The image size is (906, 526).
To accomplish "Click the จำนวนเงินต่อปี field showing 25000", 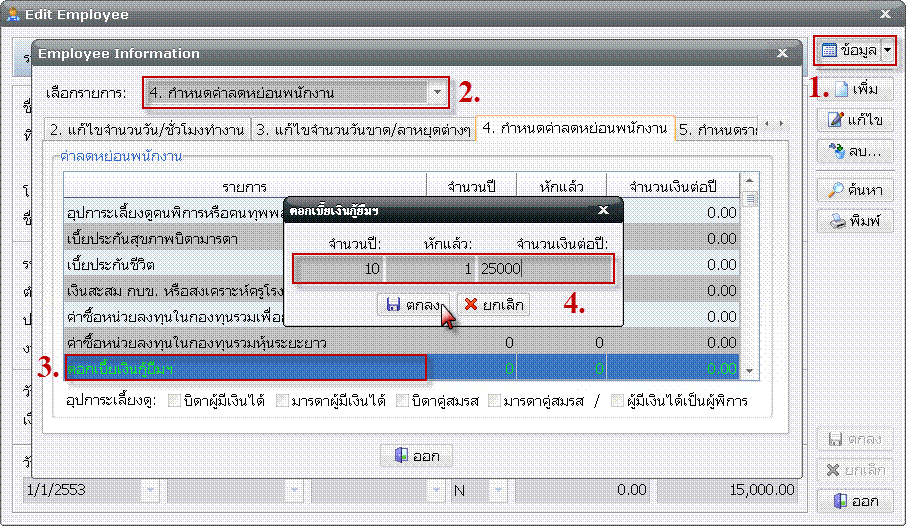I will 543,268.
